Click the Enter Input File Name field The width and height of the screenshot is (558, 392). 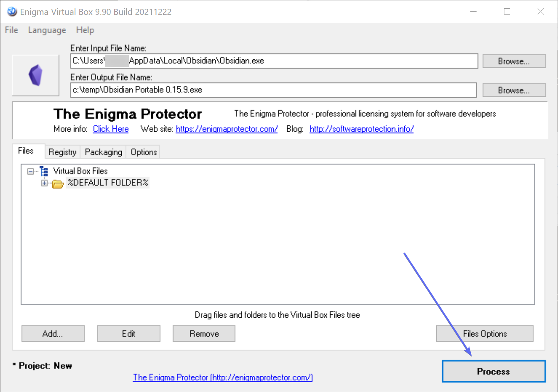coord(274,61)
